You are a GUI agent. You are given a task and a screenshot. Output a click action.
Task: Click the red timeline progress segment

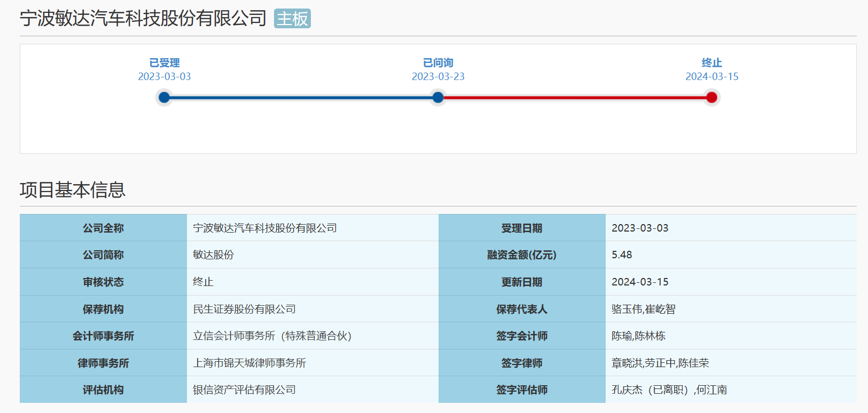(575, 97)
